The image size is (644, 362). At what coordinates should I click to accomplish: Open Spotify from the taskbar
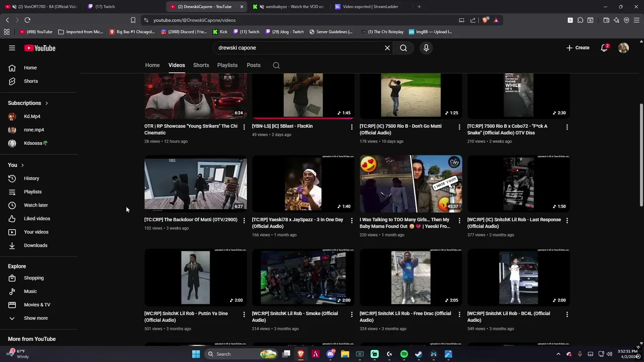point(404,354)
